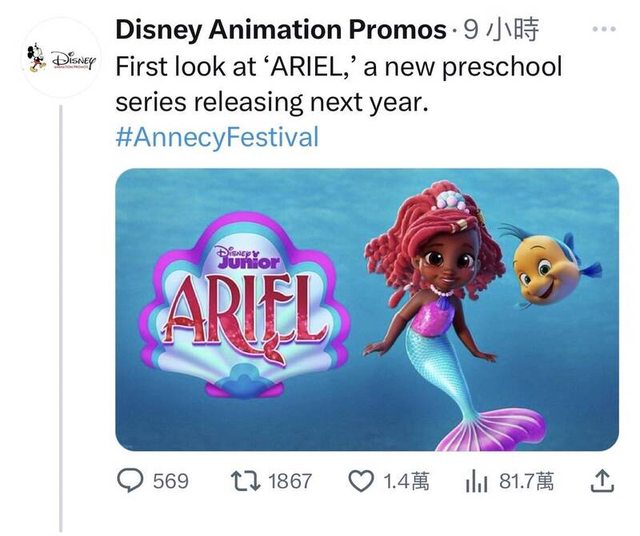640x536 pixels.
Task: Click the reply speech bubble icon
Action: pyautogui.click(x=132, y=482)
